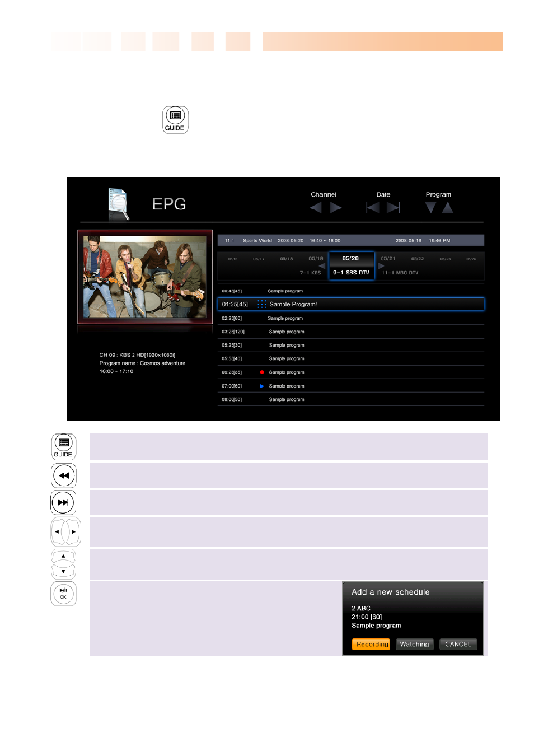
Task: Click the EPG magnifier document icon
Action: click(x=119, y=204)
